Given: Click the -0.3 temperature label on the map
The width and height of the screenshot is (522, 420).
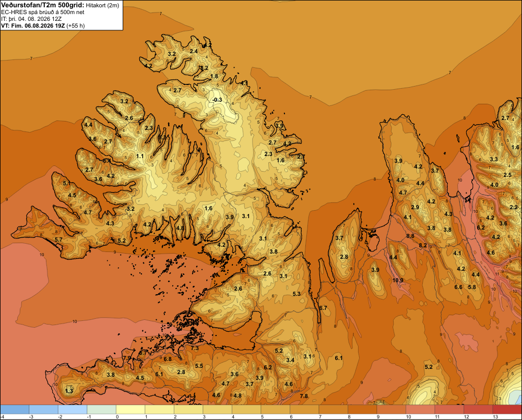Looking at the screenshot, I should pos(217,100).
